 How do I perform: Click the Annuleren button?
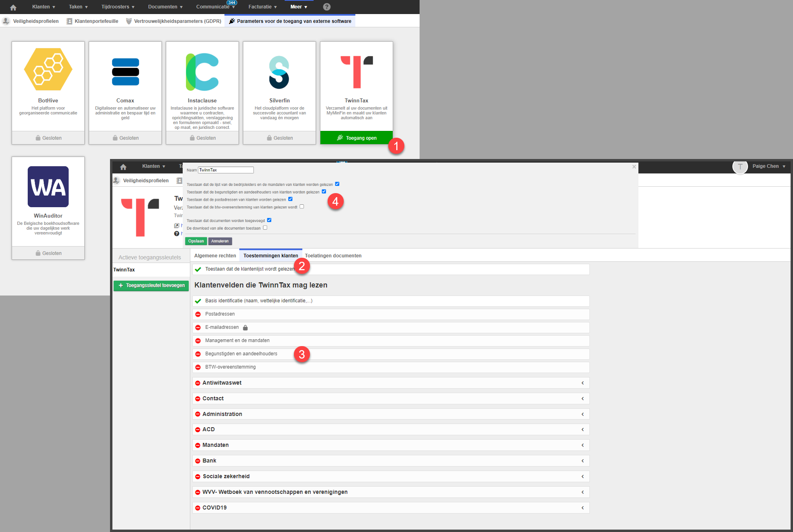220,241
